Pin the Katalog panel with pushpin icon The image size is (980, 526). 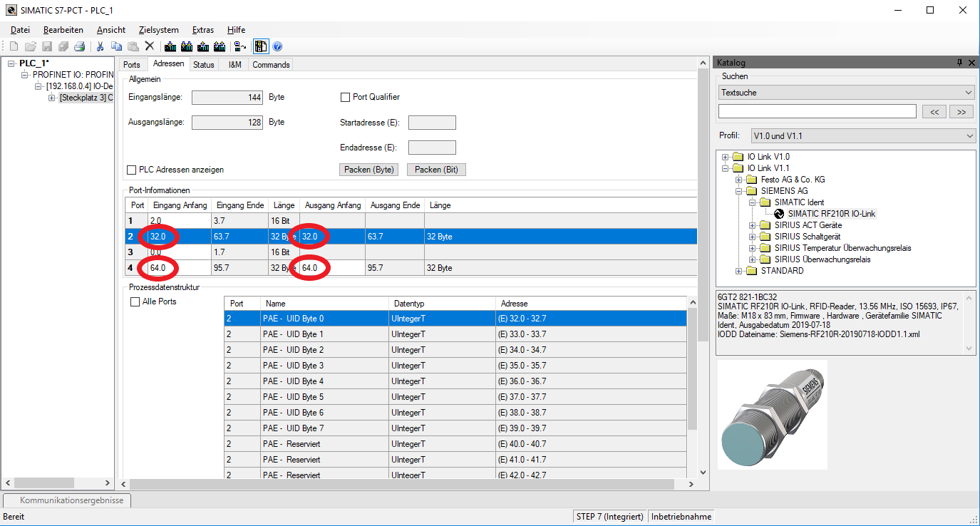(x=959, y=63)
